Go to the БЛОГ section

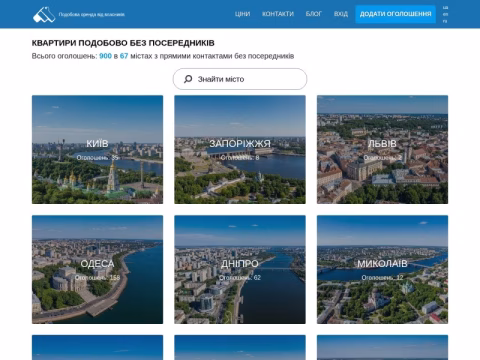[x=314, y=14]
